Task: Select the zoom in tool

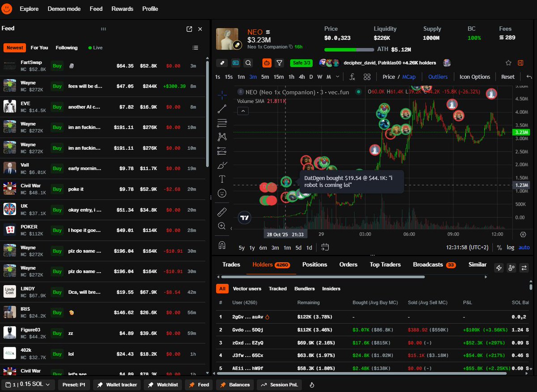Action: [x=222, y=226]
